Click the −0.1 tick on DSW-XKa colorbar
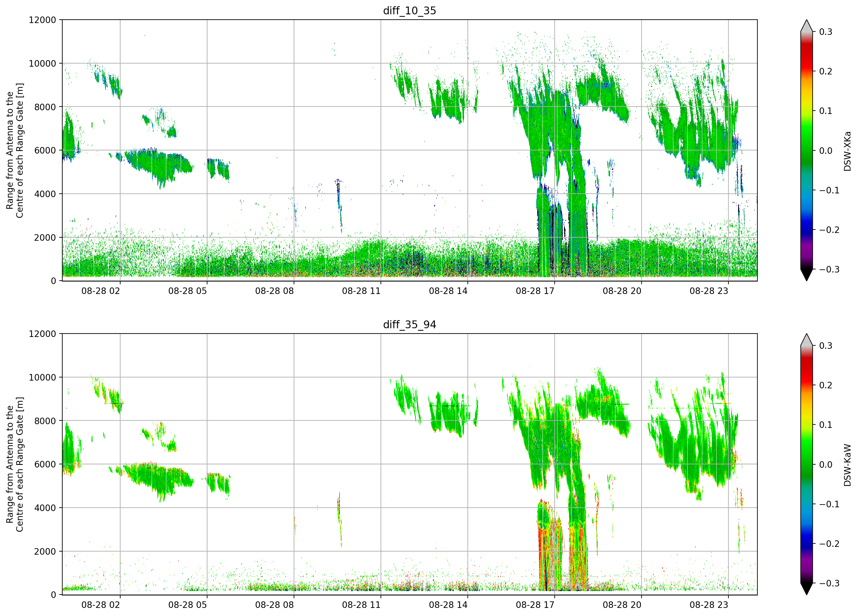858x616 pixels. tap(829, 190)
